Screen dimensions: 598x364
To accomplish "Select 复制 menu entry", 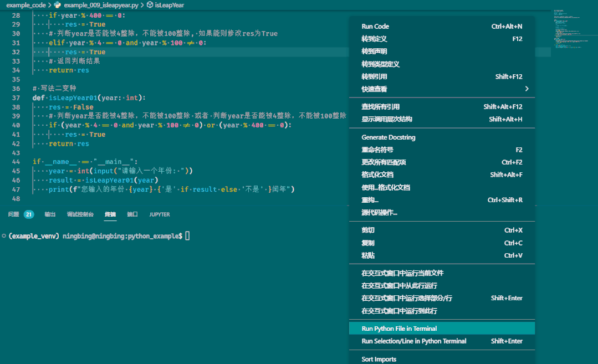I will point(442,243).
